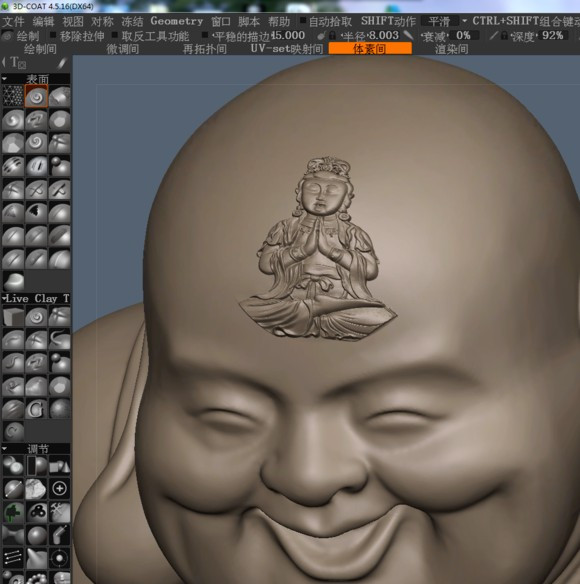Toggle the pen pressure icon right of the 8.003 value
This screenshot has height=584, width=580.
[409, 35]
